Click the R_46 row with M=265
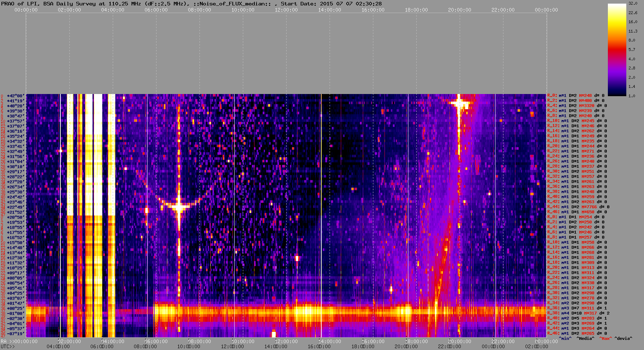Viewport: 644px width, 350px height. (577, 334)
